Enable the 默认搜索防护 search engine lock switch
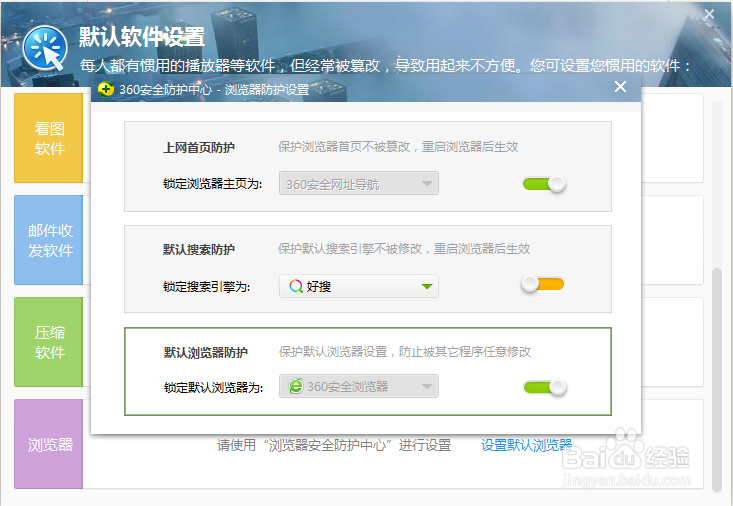The height and width of the screenshot is (506, 733). click(543, 284)
